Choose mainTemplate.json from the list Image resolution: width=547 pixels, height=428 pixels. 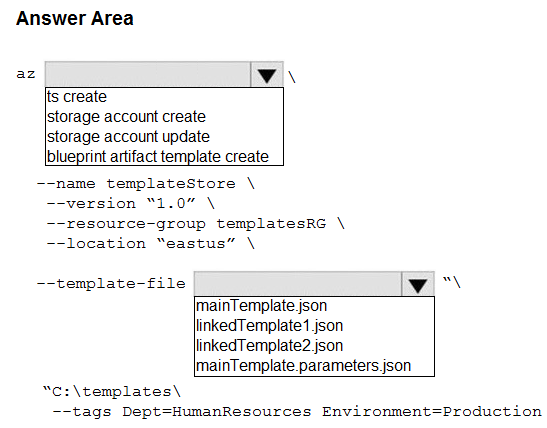[x=261, y=306]
